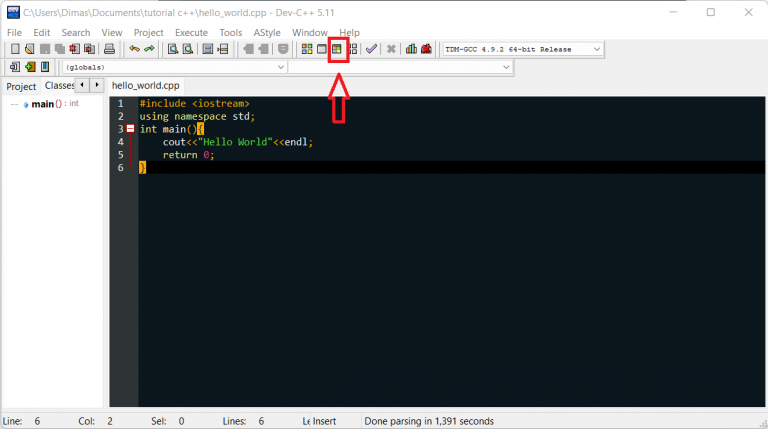Click the greyed toggle bookmark icon

[283, 49]
